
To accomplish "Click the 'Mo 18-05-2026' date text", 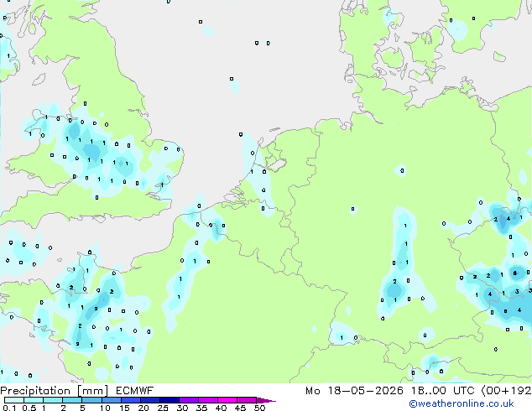I will point(354,391).
